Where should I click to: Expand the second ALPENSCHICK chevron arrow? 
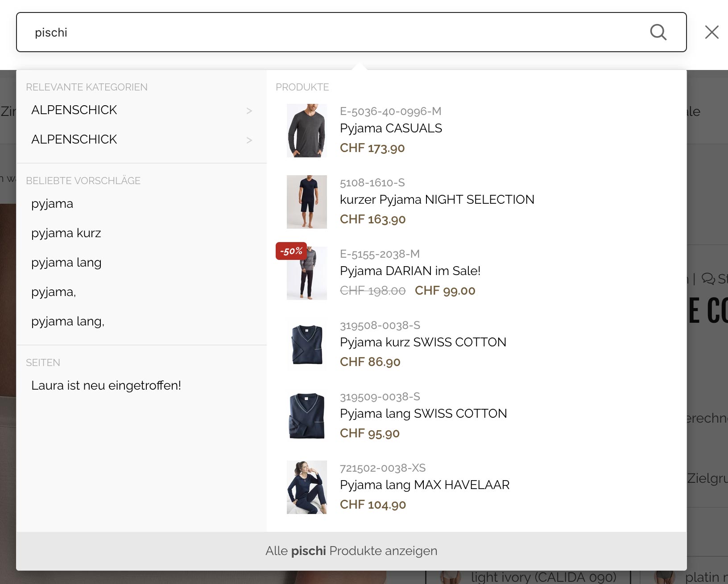point(249,140)
